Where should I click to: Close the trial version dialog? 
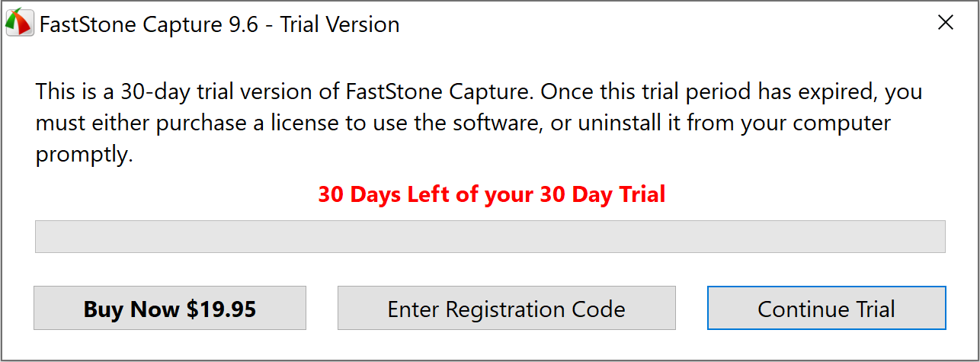(x=945, y=23)
